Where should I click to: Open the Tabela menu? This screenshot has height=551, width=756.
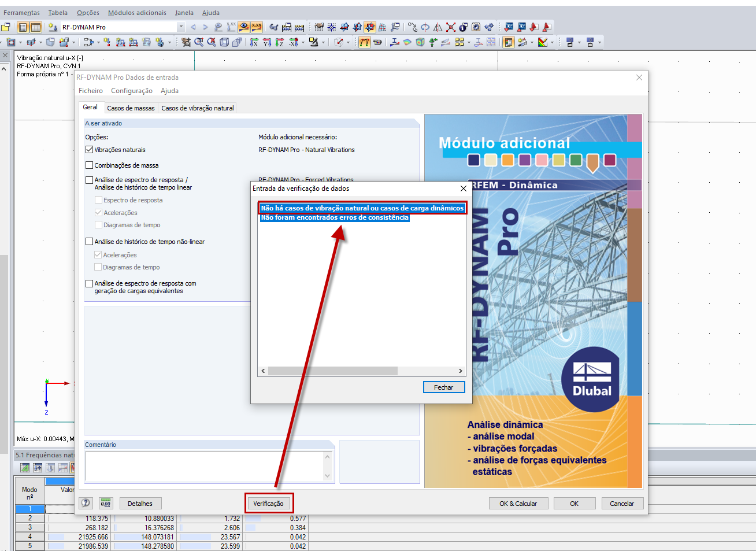[x=58, y=13]
